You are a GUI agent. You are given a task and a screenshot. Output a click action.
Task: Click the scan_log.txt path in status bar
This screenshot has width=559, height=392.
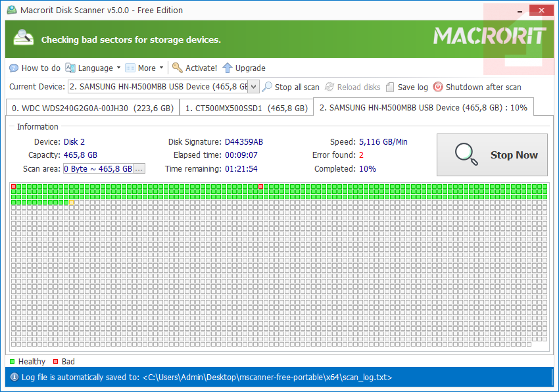click(268, 378)
